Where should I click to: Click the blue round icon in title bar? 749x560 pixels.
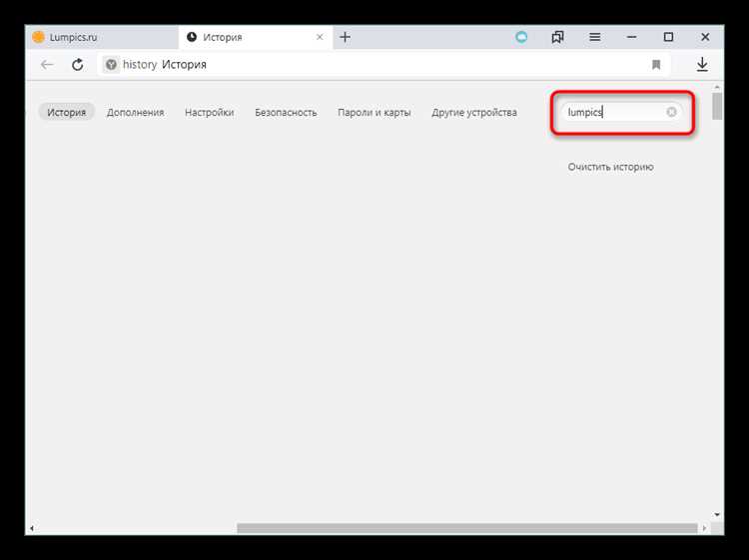pyautogui.click(x=521, y=37)
